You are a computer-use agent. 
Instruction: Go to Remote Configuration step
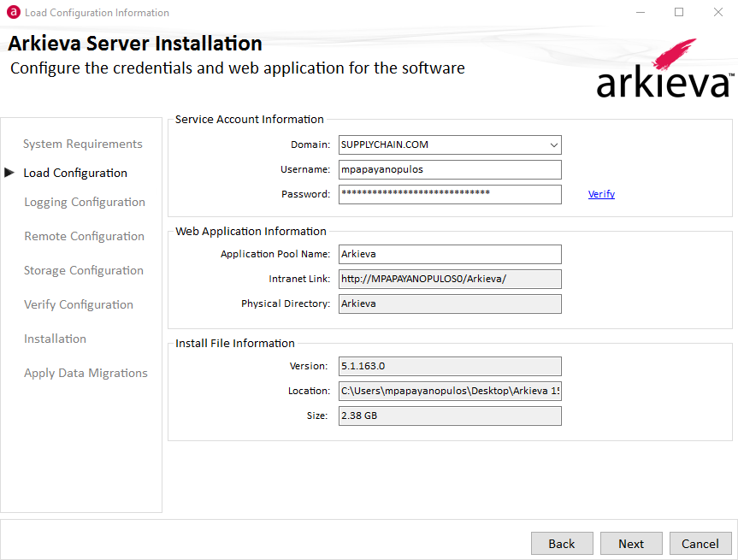pyautogui.click(x=85, y=236)
